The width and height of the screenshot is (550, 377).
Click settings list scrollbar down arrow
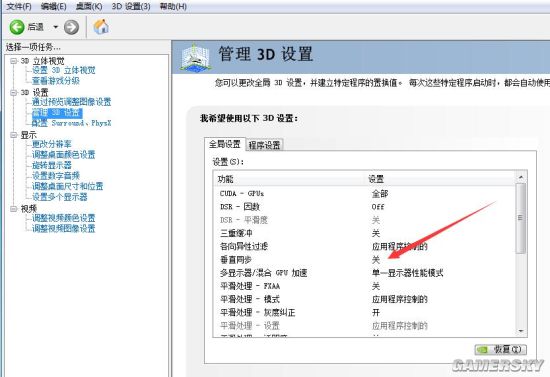[521, 331]
